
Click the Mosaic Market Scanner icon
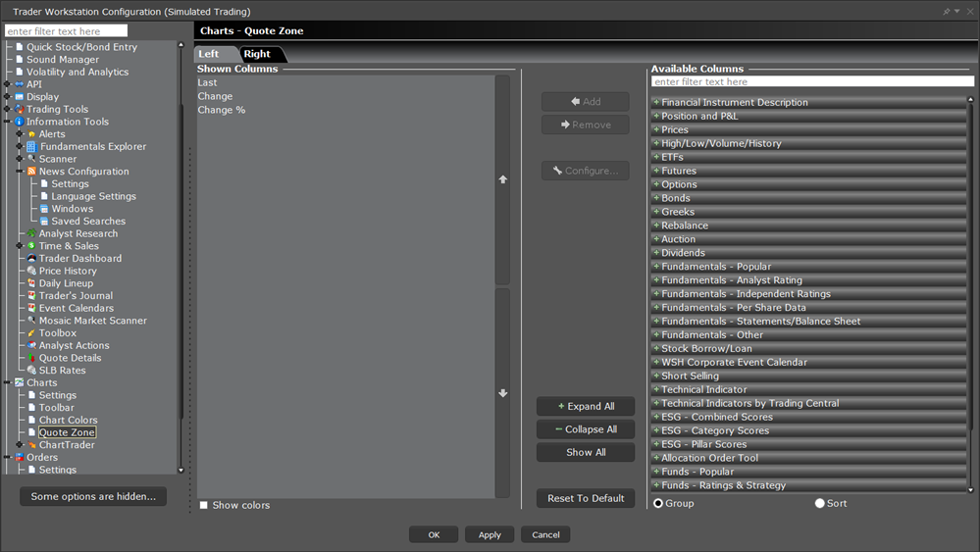point(31,321)
